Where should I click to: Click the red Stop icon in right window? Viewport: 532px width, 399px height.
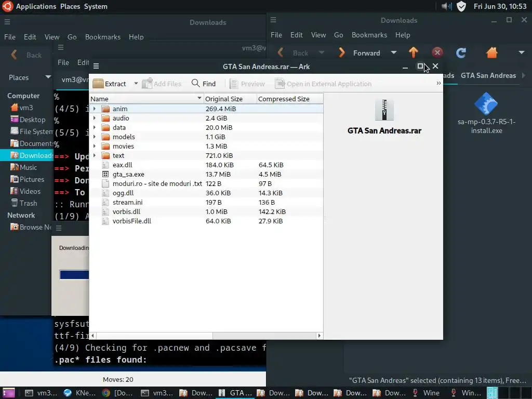pyautogui.click(x=437, y=52)
